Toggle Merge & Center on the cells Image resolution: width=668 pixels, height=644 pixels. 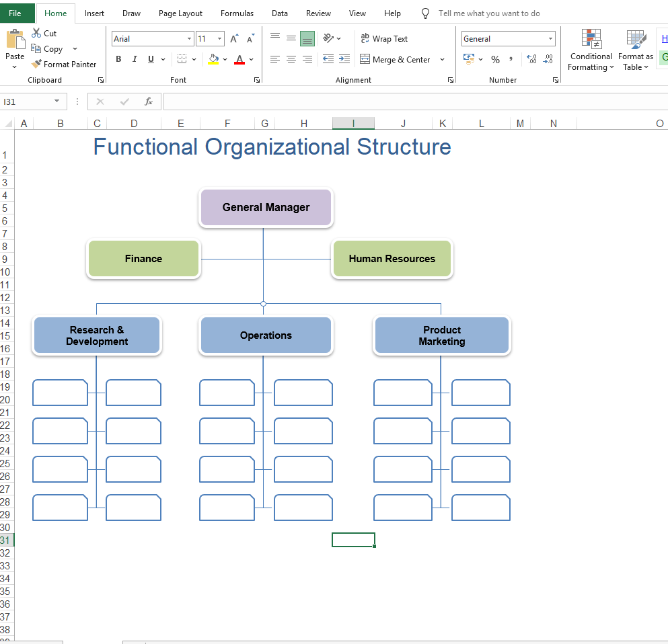(x=395, y=60)
